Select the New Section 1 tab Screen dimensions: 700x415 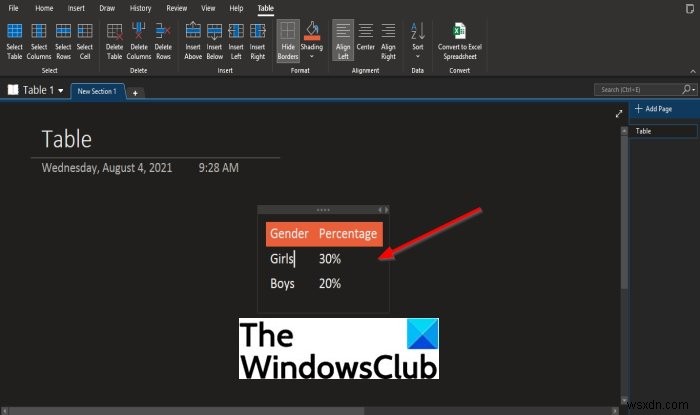[x=97, y=91]
